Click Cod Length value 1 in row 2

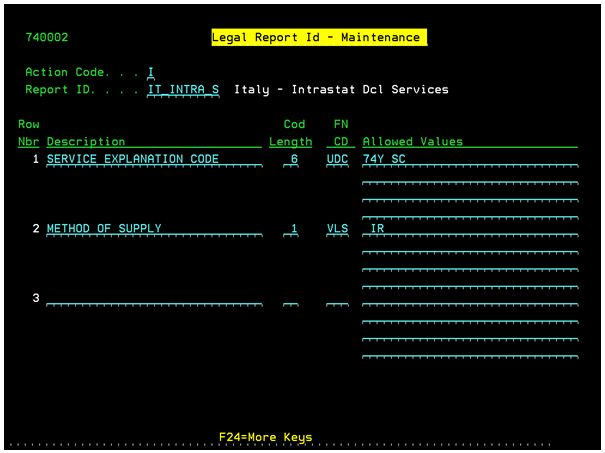(x=291, y=229)
